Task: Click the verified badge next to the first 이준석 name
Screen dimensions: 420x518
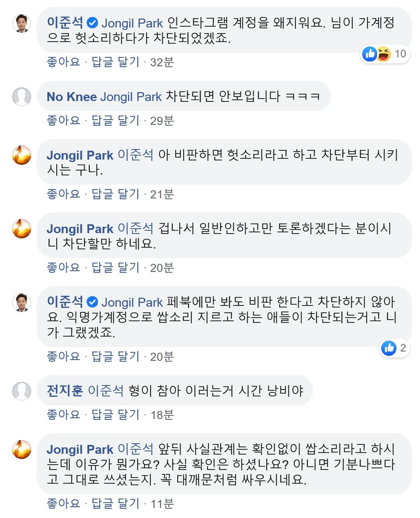Action: 92,23
